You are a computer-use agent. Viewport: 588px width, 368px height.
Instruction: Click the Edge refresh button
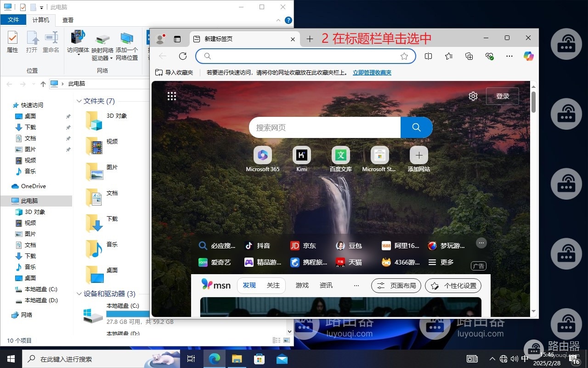(183, 56)
